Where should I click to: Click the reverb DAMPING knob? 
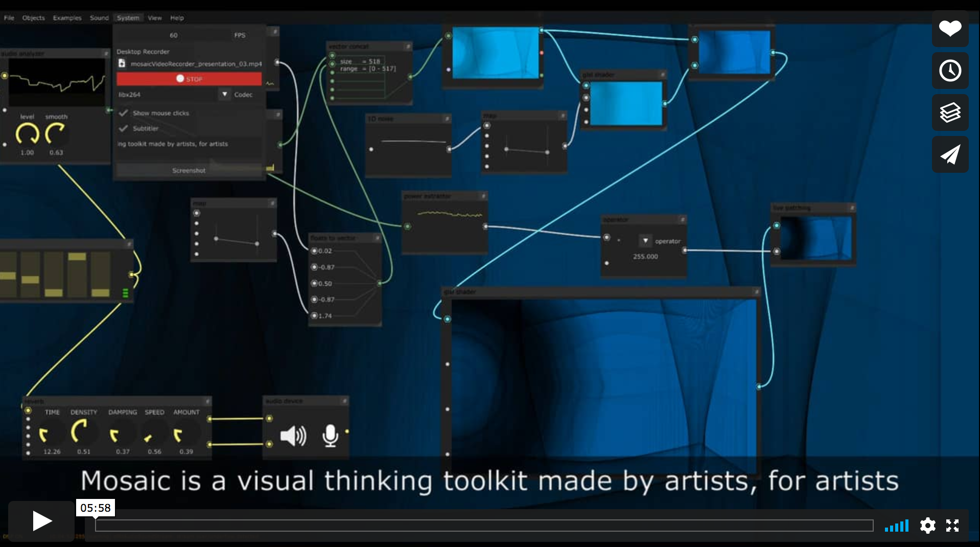click(122, 433)
